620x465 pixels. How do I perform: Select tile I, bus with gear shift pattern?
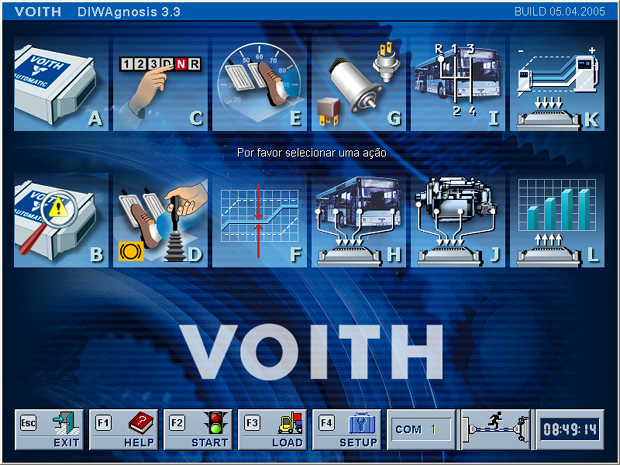tap(458, 84)
